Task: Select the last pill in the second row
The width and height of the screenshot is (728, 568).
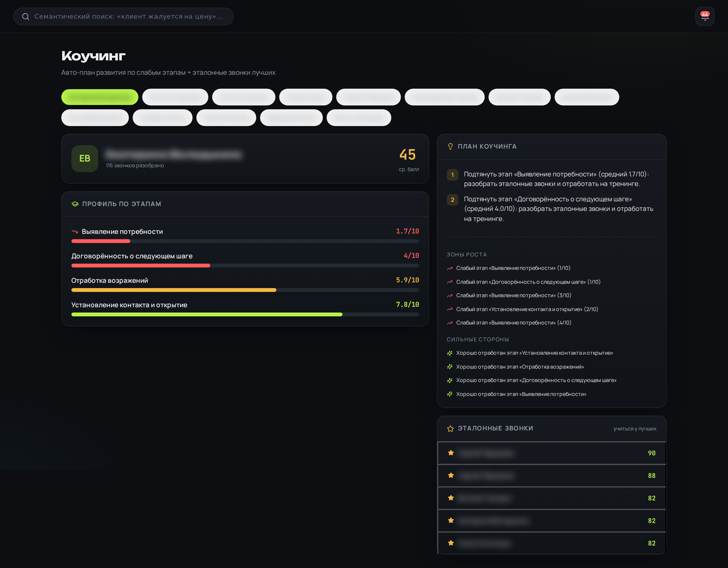Action: (x=359, y=118)
